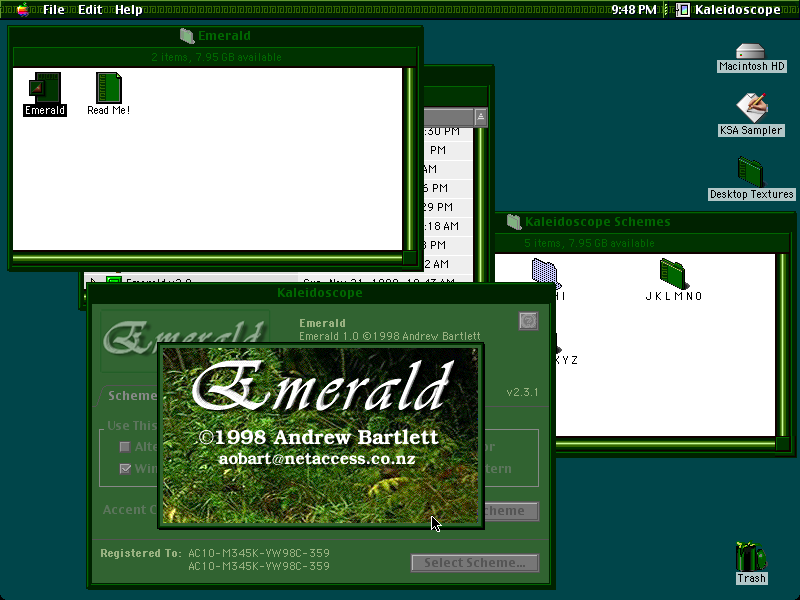800x600 pixels.
Task: Click the 29 PM row in list window
Action: 447,207
